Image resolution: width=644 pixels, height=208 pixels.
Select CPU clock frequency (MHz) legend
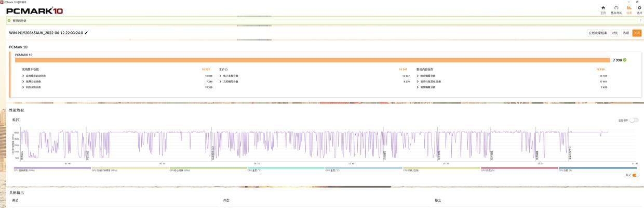click(x=52, y=170)
